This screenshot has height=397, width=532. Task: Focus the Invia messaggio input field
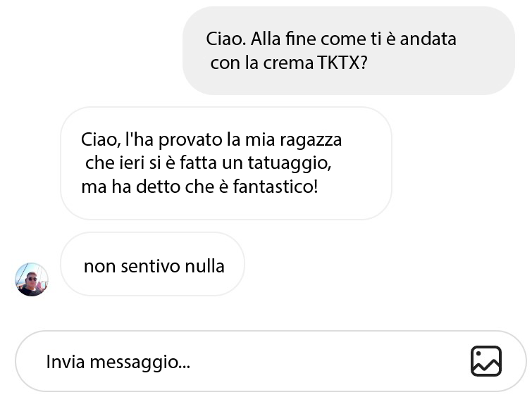271,361
